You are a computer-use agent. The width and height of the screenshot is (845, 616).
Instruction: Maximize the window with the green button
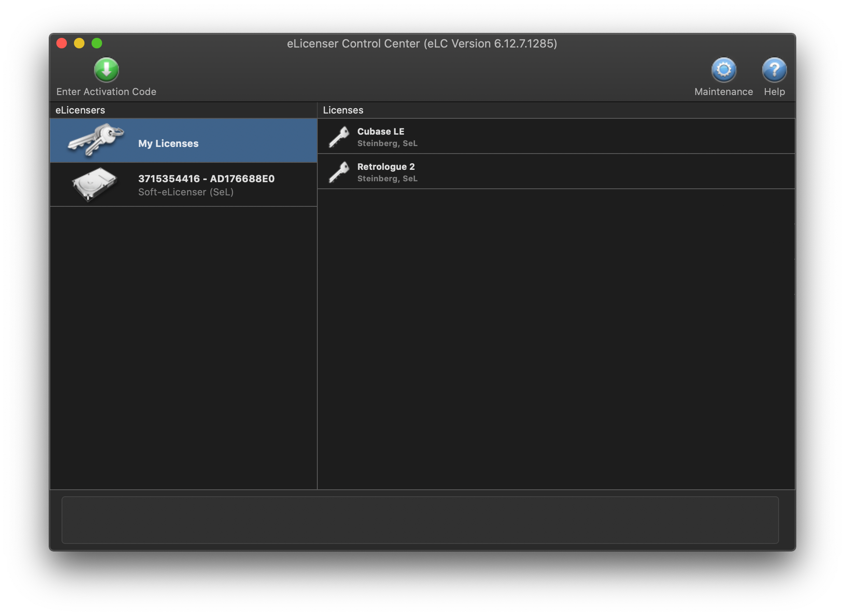(97, 43)
